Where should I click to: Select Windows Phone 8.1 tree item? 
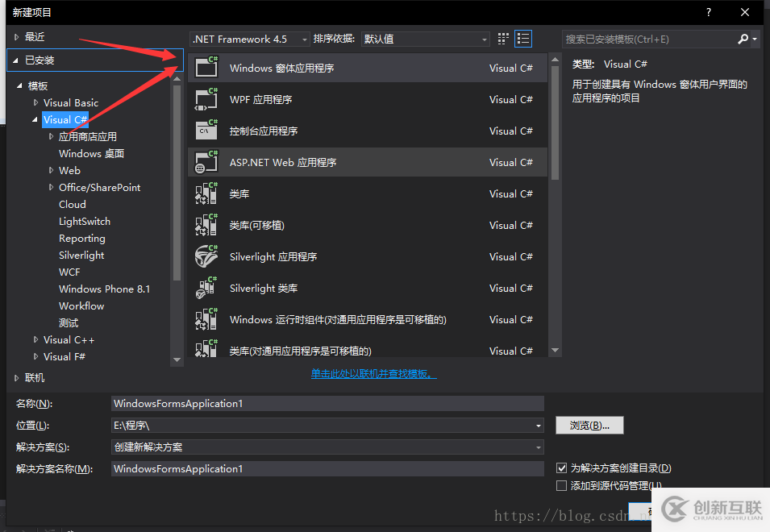click(x=104, y=289)
